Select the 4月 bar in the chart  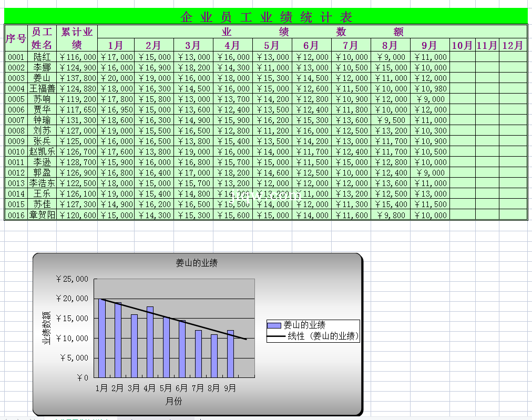click(x=150, y=342)
